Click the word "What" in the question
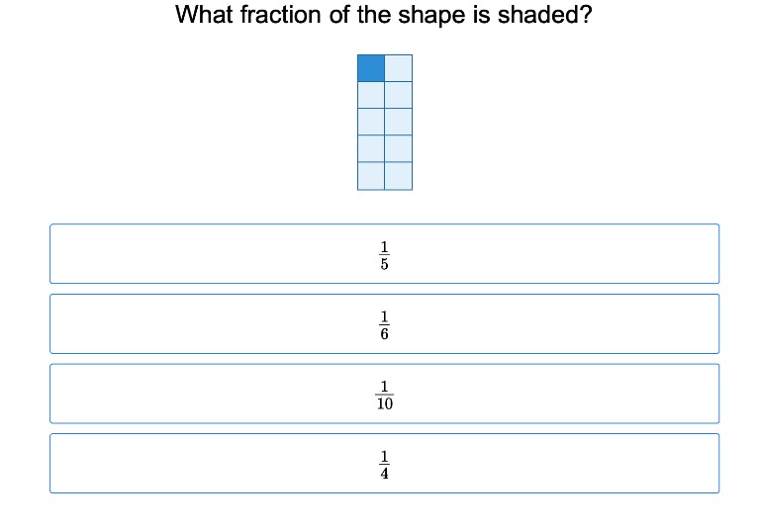Screen dimensions: 760x532 click(204, 16)
